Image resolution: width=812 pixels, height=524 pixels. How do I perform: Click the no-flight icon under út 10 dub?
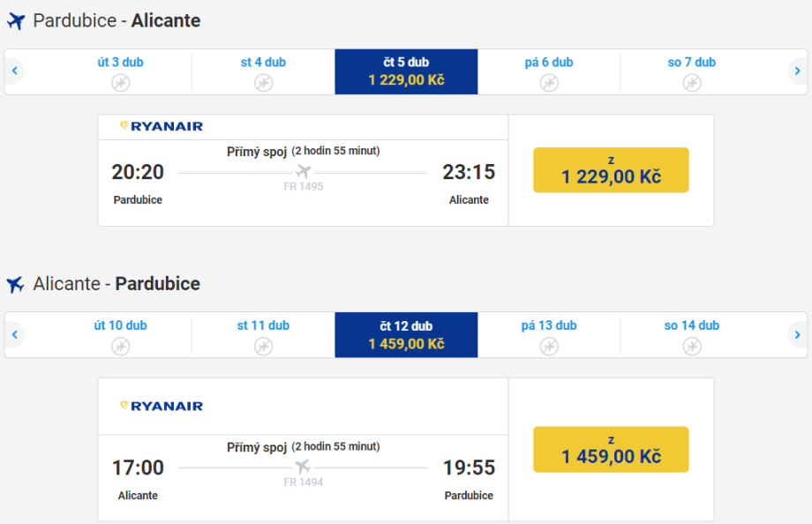[121, 347]
